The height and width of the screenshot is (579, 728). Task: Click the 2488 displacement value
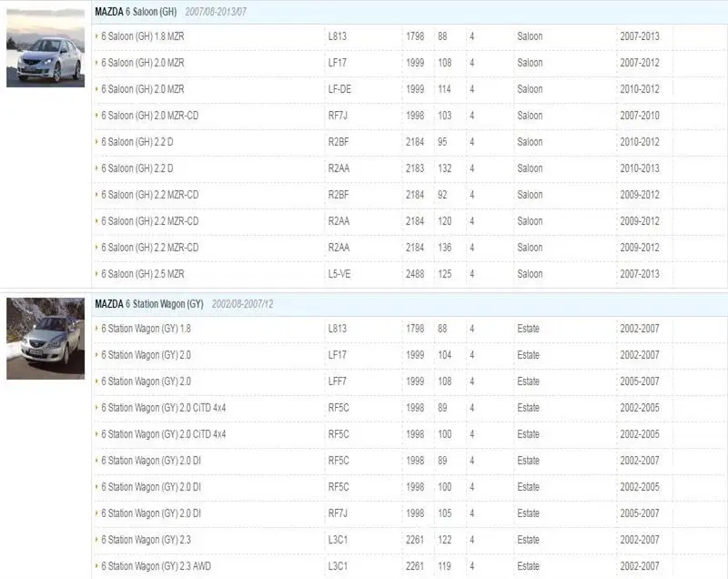click(415, 274)
